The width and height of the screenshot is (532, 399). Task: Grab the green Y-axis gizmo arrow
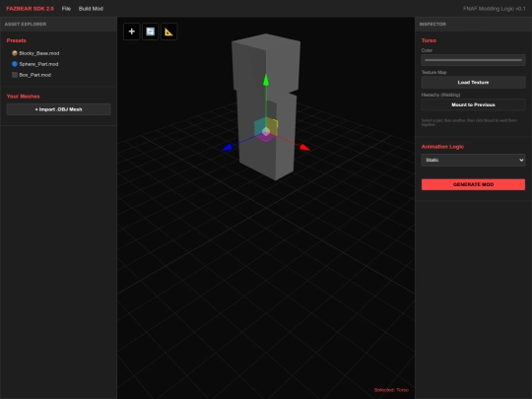coord(266,80)
